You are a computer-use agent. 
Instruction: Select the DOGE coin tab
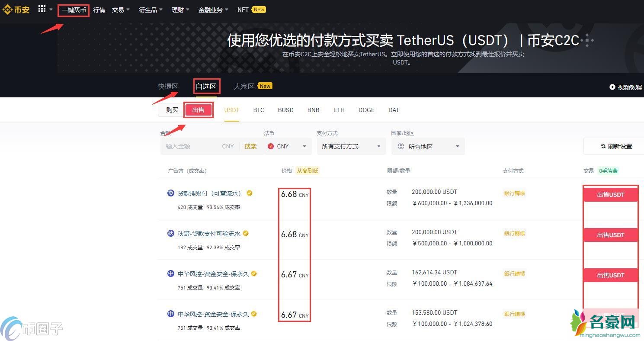(x=366, y=110)
